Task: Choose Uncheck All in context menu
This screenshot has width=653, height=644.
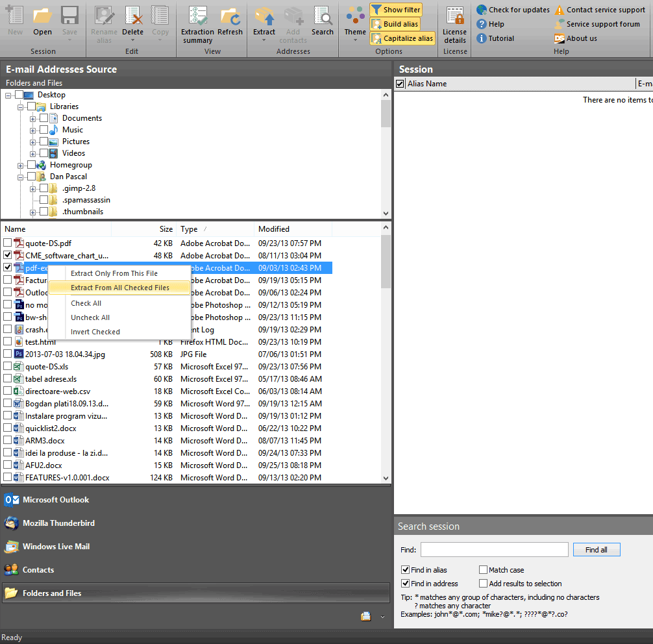Action: (119, 317)
